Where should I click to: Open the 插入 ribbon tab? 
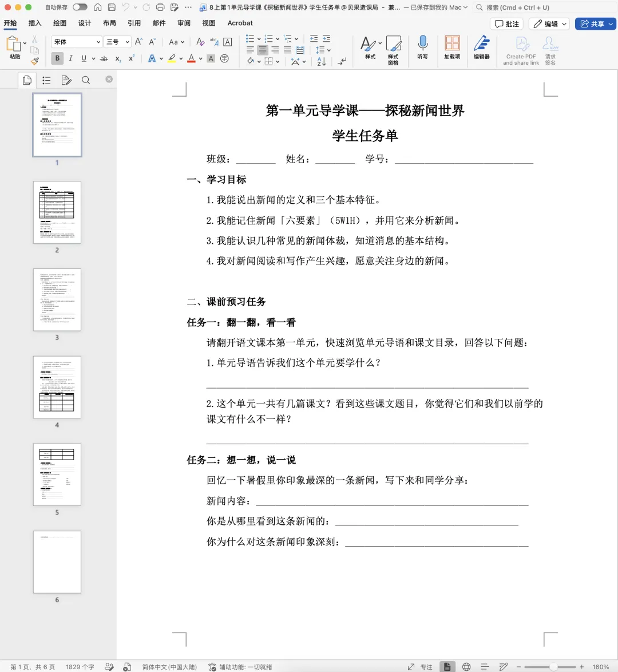click(35, 23)
